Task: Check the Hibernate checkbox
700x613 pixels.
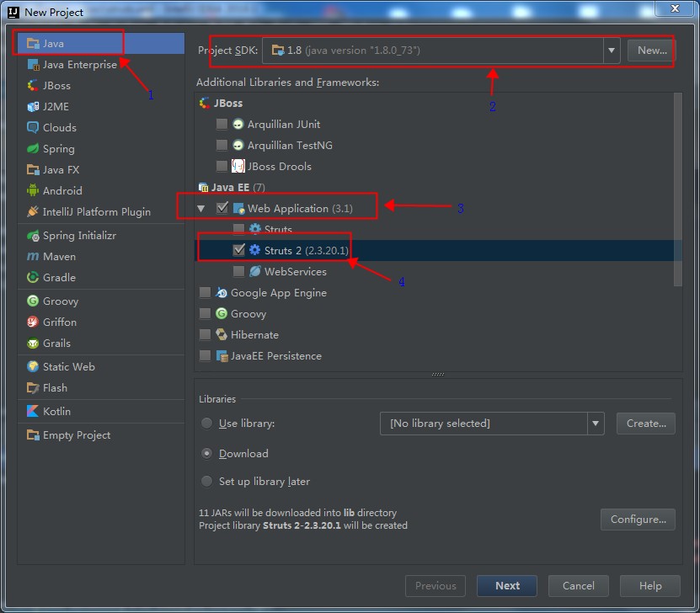Action: click(205, 334)
